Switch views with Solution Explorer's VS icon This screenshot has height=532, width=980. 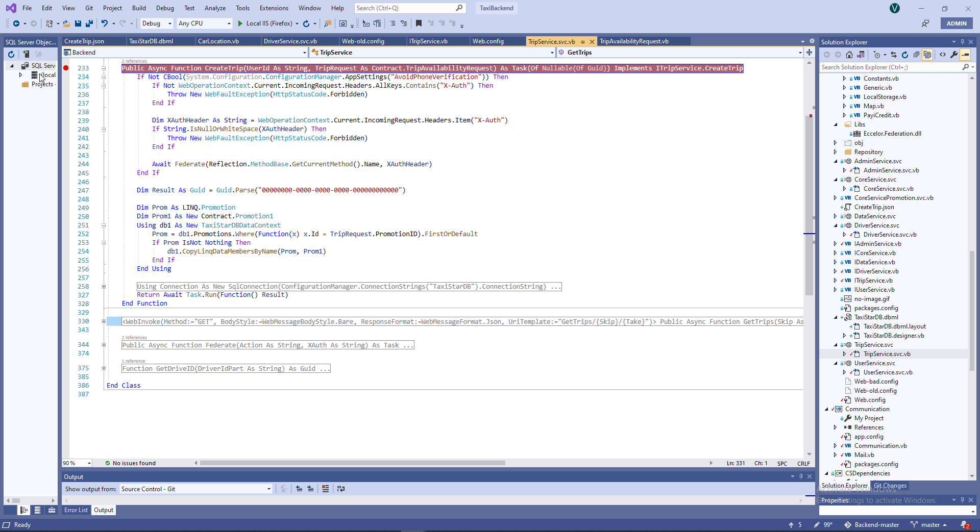coord(861,55)
